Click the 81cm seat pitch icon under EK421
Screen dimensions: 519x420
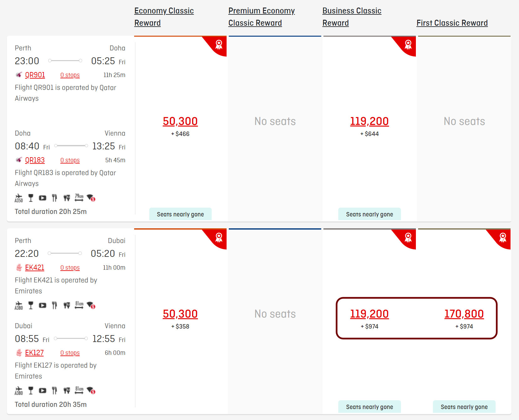[79, 305]
